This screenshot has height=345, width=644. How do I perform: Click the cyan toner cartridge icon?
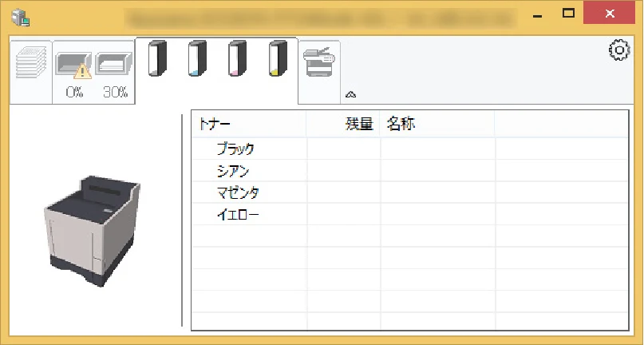tap(198, 58)
